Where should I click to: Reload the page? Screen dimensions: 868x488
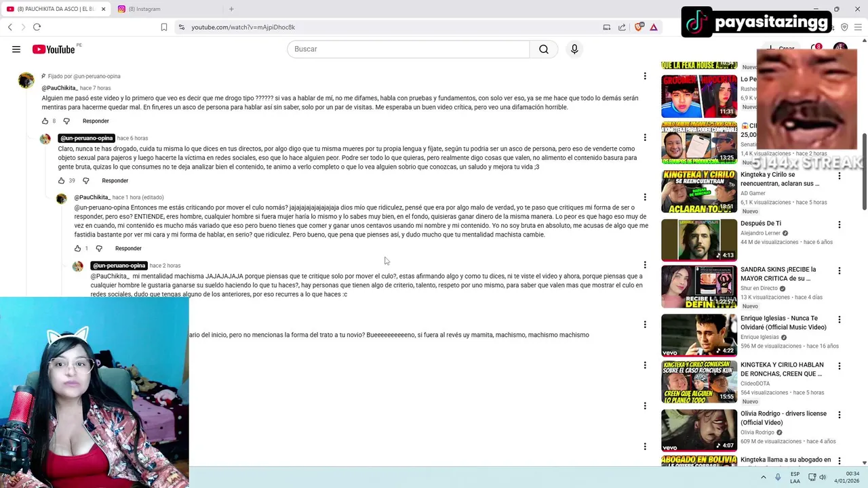[37, 27]
